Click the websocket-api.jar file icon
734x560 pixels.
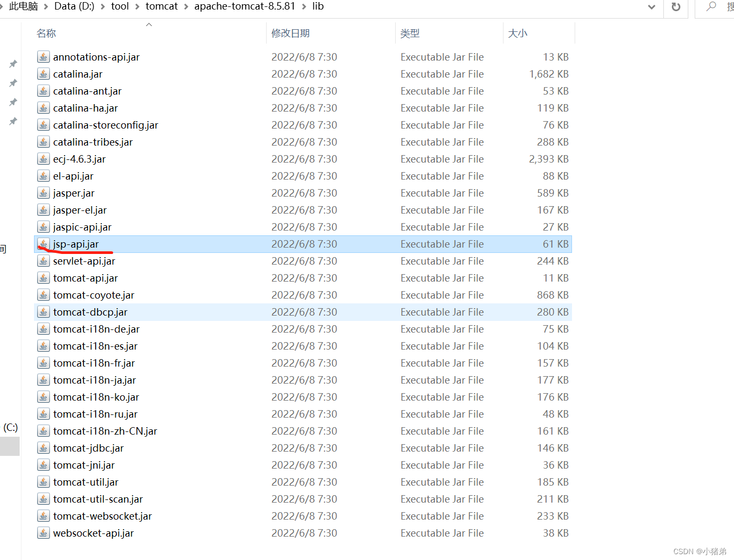coord(44,533)
